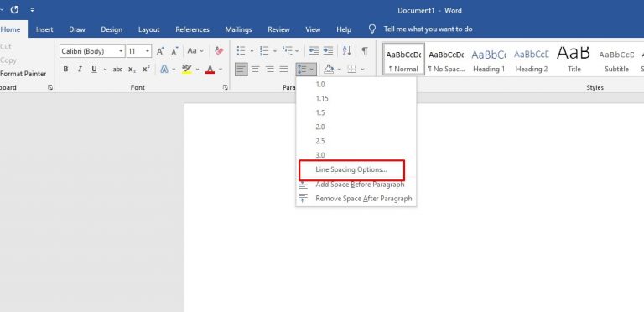
Task: Click Numbering list icon
Action: pyautogui.click(x=264, y=51)
